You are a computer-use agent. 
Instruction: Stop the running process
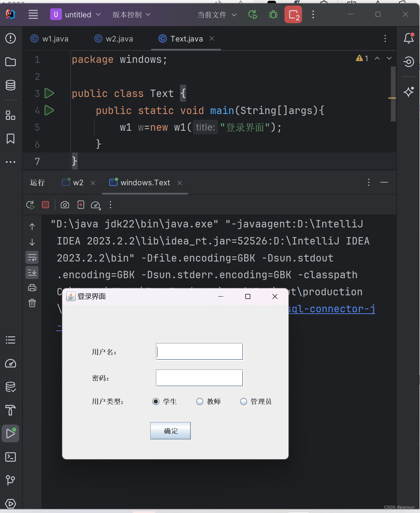click(45, 205)
